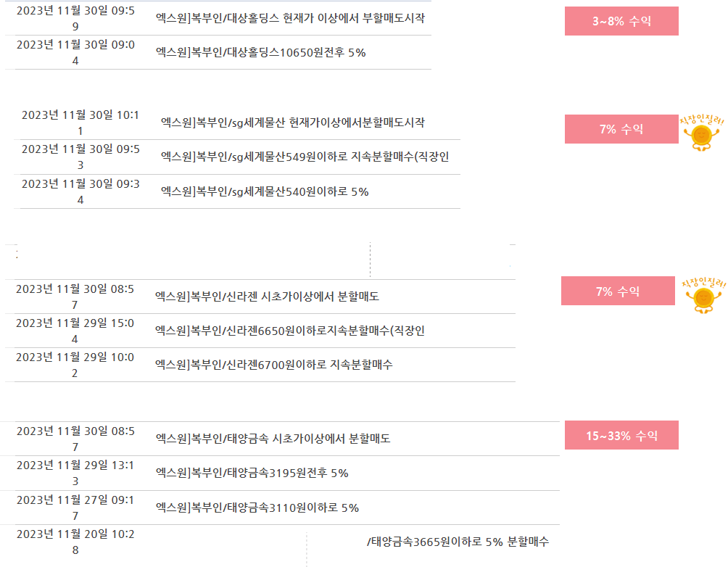728x567 pixels.
Task: Open 대상홀딩스10650원전후 5% message
Action: point(260,52)
